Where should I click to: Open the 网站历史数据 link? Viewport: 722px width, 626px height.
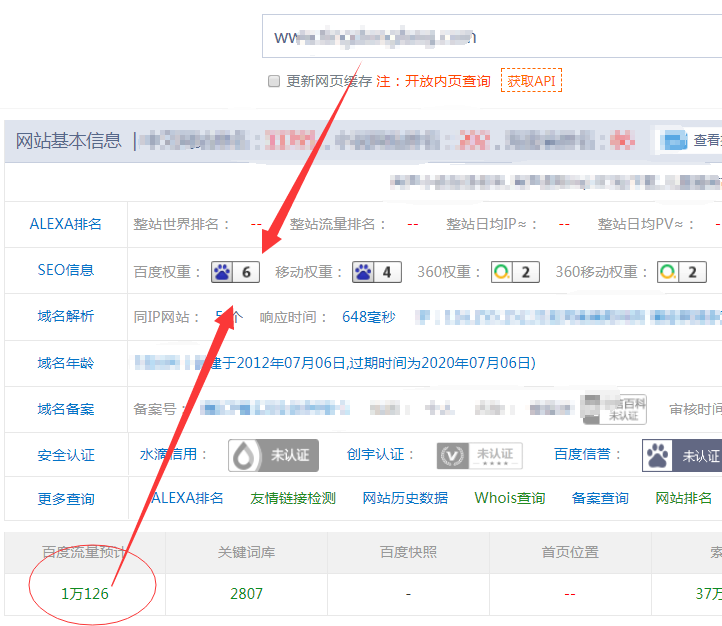(405, 498)
